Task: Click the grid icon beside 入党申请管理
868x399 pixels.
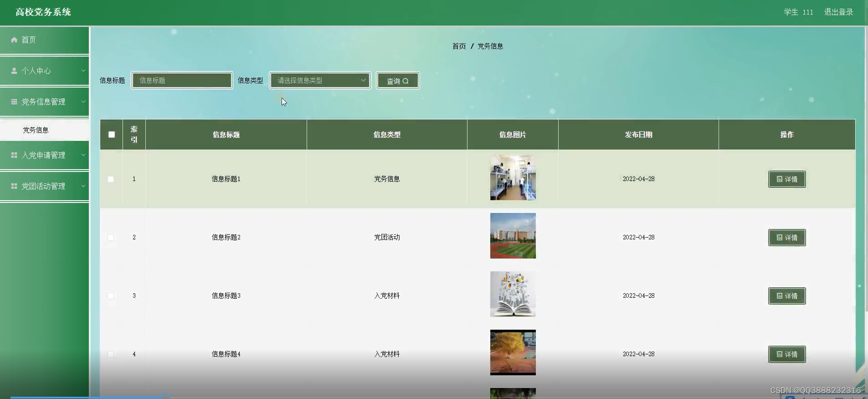Action: [x=14, y=155]
